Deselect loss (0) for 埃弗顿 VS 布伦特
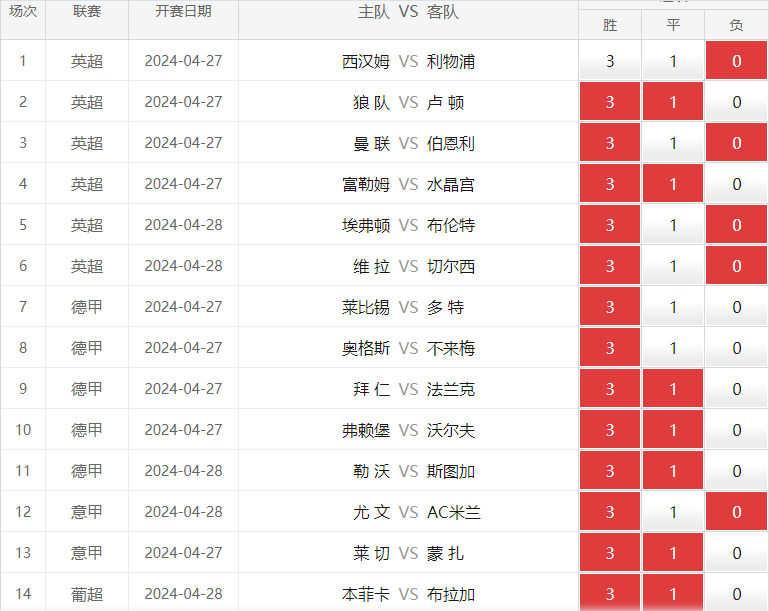 (x=737, y=225)
